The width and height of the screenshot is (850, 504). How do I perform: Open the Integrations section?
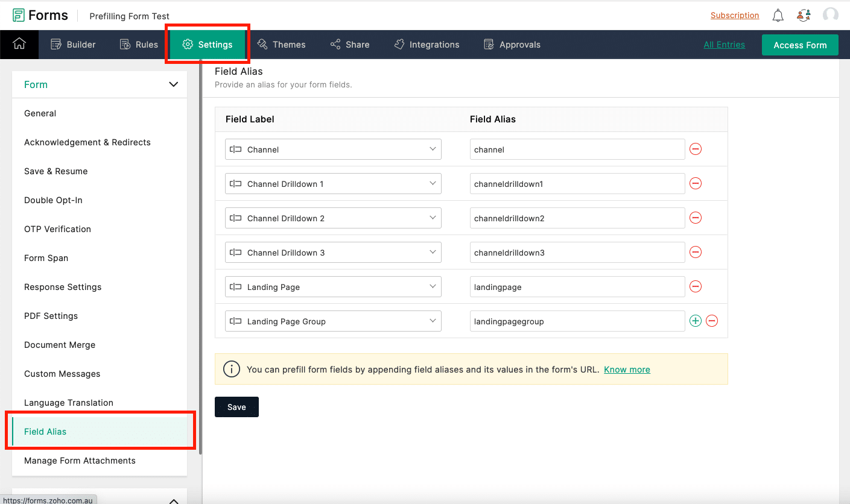click(427, 44)
